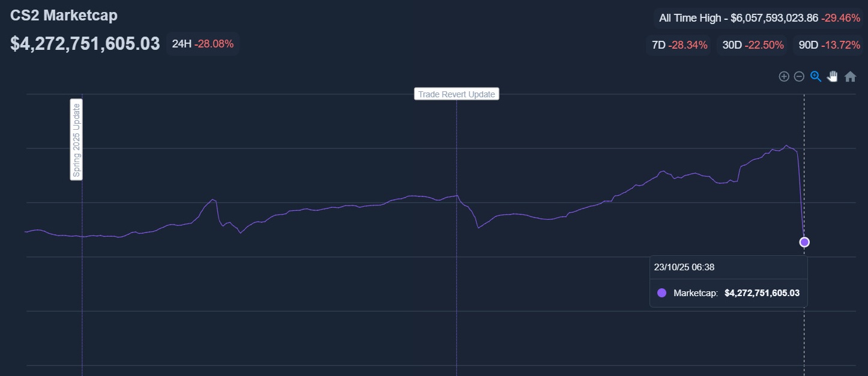Select the 7D -28.34% stat
Viewport: 868px width, 376px height.
coord(678,44)
